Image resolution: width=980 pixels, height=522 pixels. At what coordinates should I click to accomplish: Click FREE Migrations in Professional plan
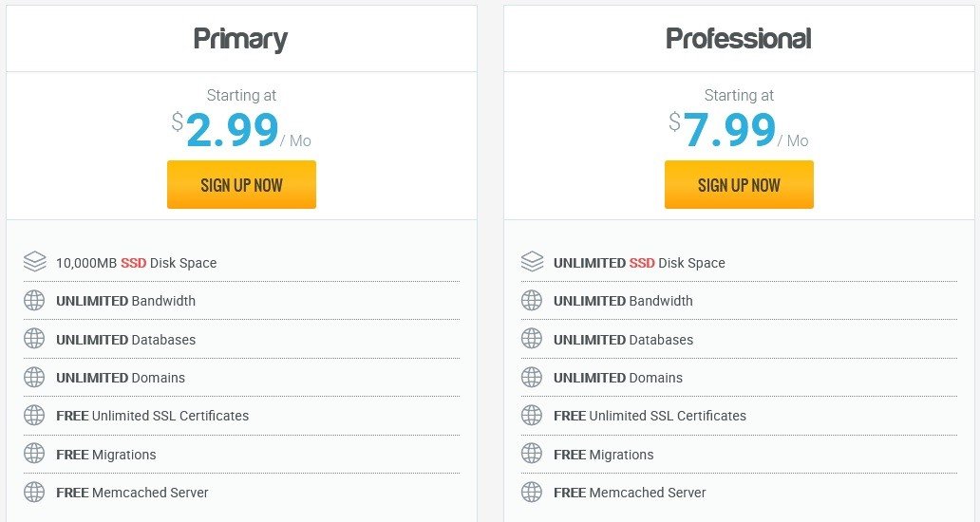click(x=604, y=455)
